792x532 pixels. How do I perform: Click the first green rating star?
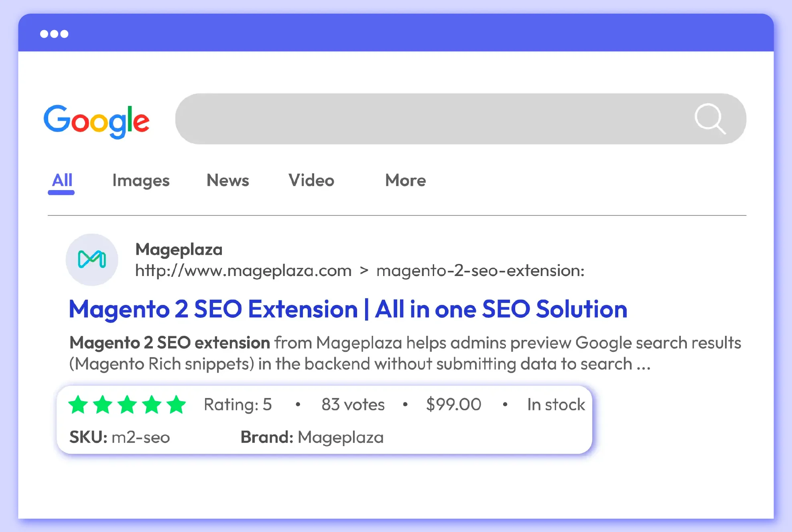(78, 404)
